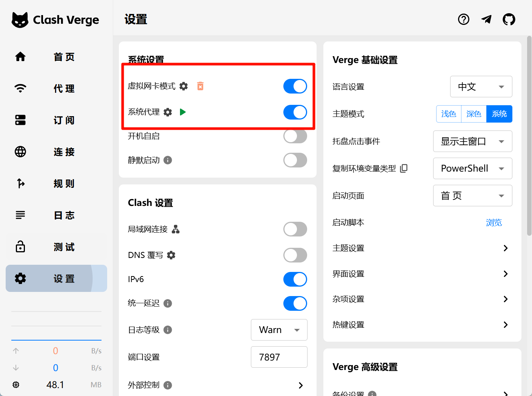
Task: Open the help documentation icon
Action: click(x=463, y=19)
